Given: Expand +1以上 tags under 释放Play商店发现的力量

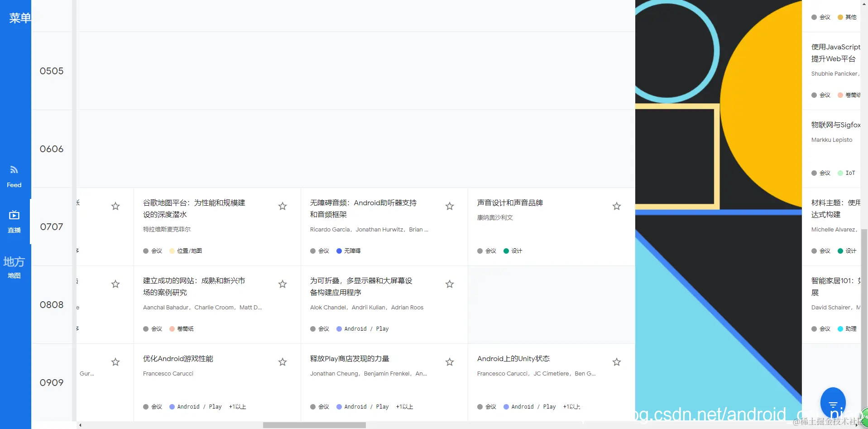Looking at the screenshot, I should click(404, 406).
